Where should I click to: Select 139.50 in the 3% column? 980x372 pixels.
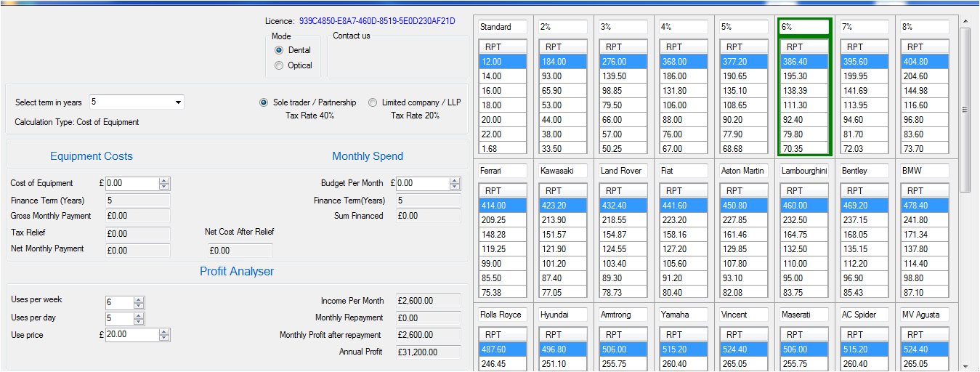click(623, 76)
